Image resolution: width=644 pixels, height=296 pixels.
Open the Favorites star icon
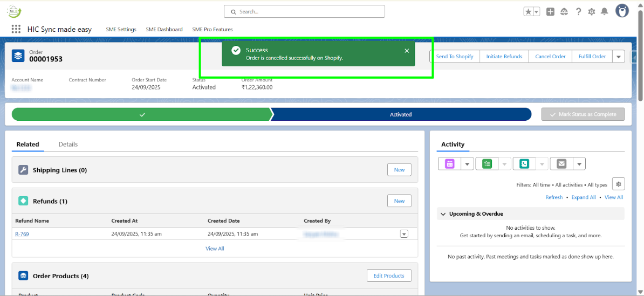529,12
